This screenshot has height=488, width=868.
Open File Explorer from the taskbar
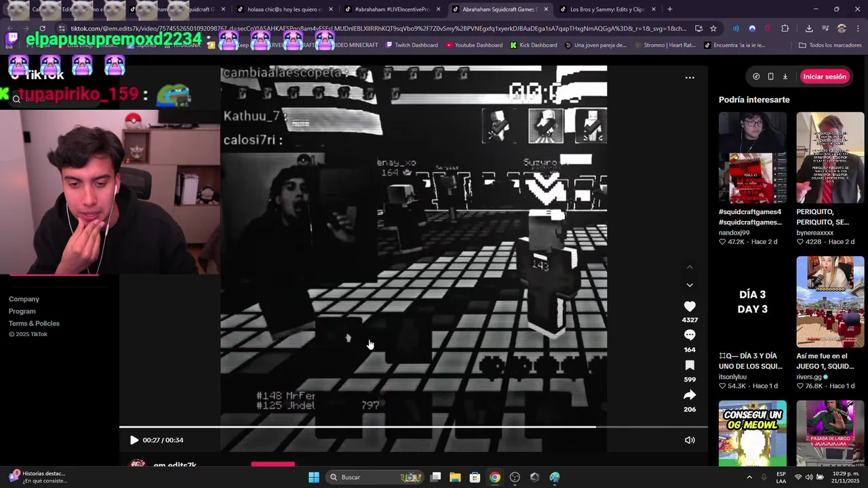tap(455, 477)
